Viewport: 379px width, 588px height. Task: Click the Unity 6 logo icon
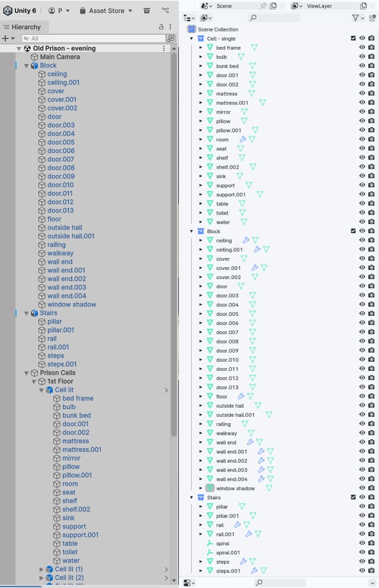click(x=8, y=11)
